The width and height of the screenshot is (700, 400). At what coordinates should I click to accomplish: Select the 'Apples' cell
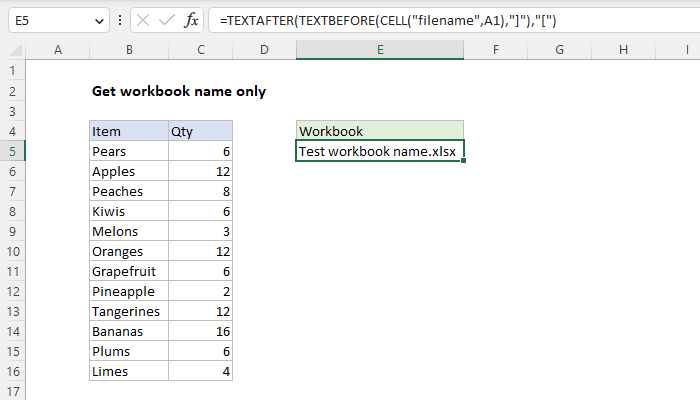[129, 171]
